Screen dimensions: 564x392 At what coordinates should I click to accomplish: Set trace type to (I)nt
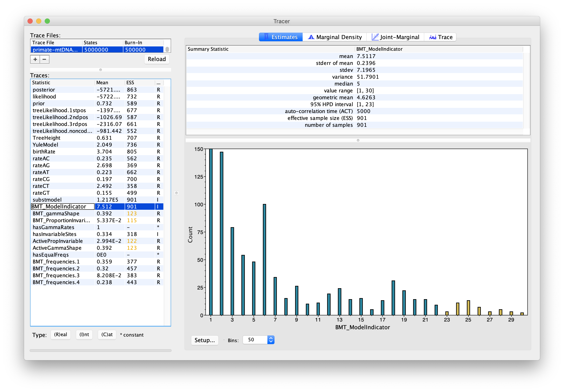(x=84, y=335)
